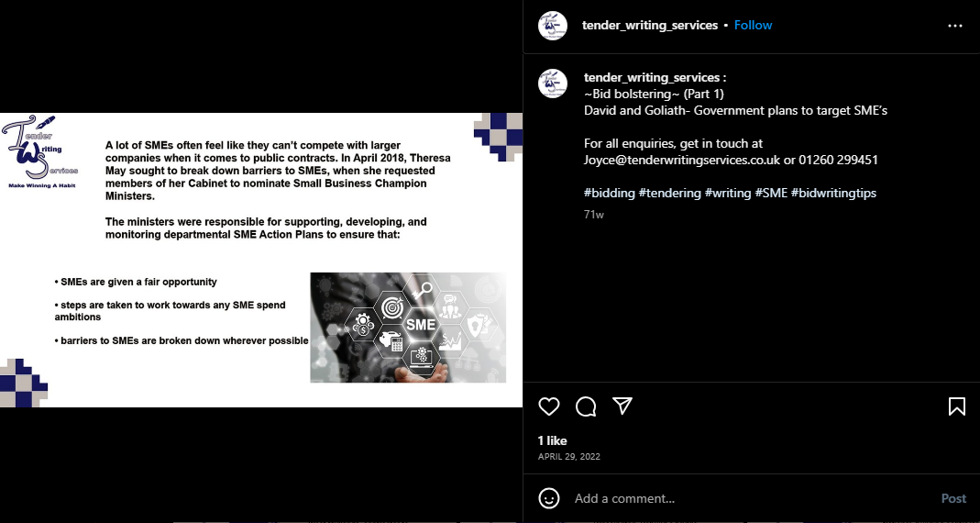
Task: Follow tender_writing_services account
Action: (754, 25)
